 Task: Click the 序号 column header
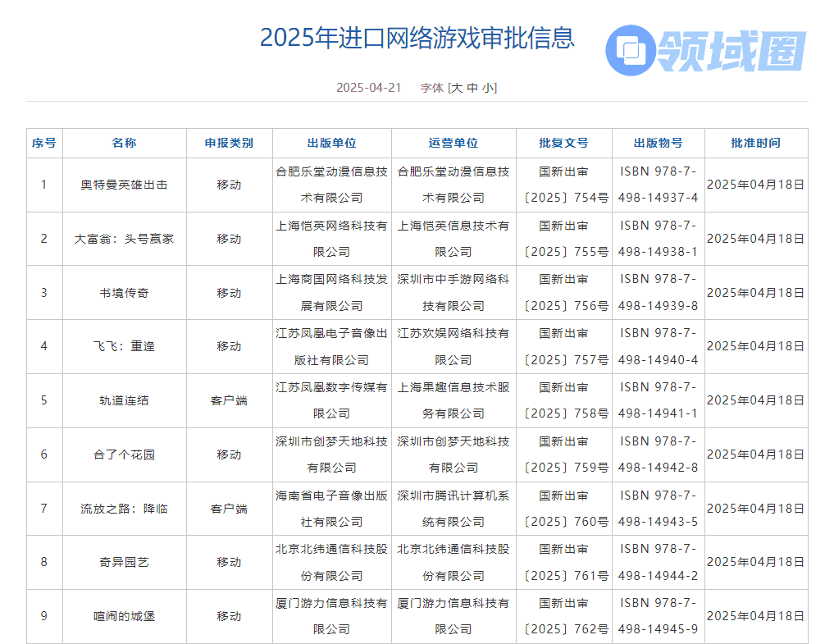tap(44, 143)
